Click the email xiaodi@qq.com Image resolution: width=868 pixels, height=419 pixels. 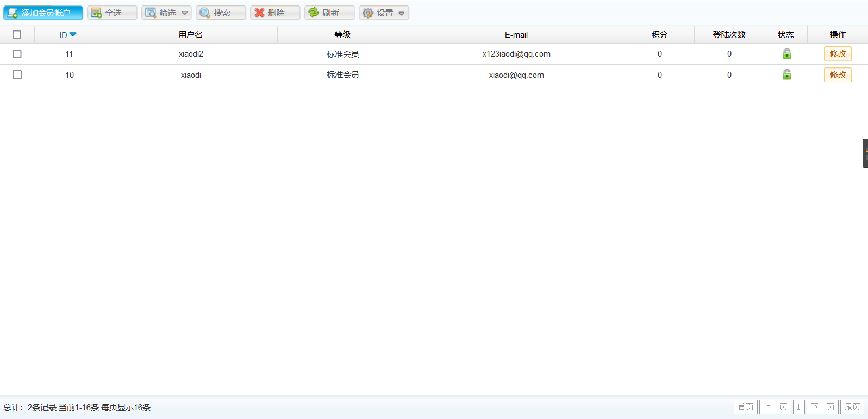[516, 75]
